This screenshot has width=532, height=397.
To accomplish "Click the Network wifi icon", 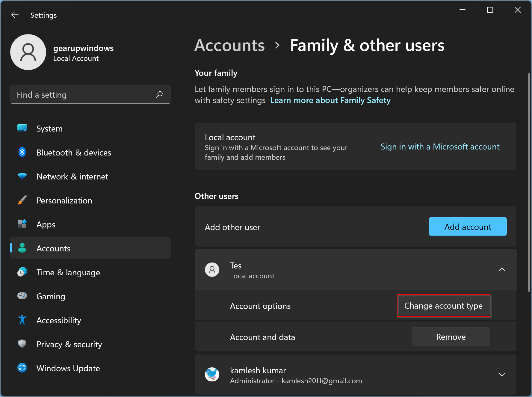I will tap(22, 176).
